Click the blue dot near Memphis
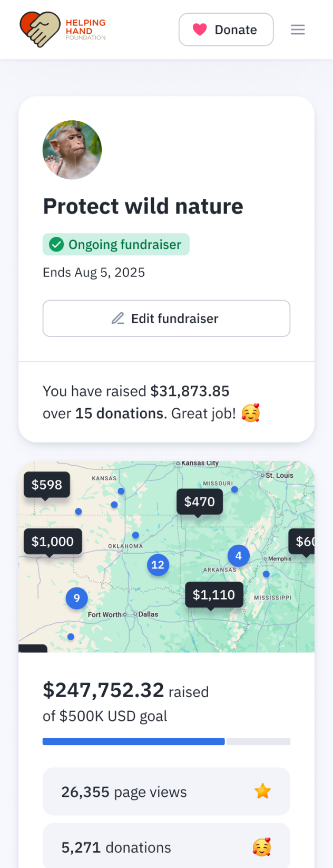 click(x=266, y=574)
